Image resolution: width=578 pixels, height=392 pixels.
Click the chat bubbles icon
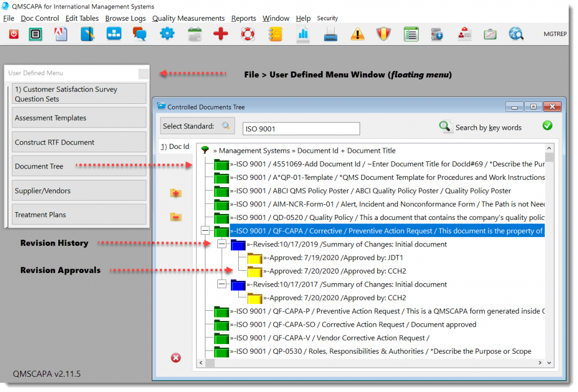(x=140, y=34)
